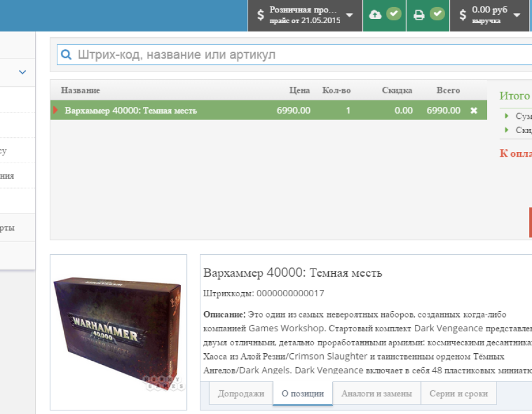
Task: Expand the second green triangle under Итого
Action: tap(507, 130)
